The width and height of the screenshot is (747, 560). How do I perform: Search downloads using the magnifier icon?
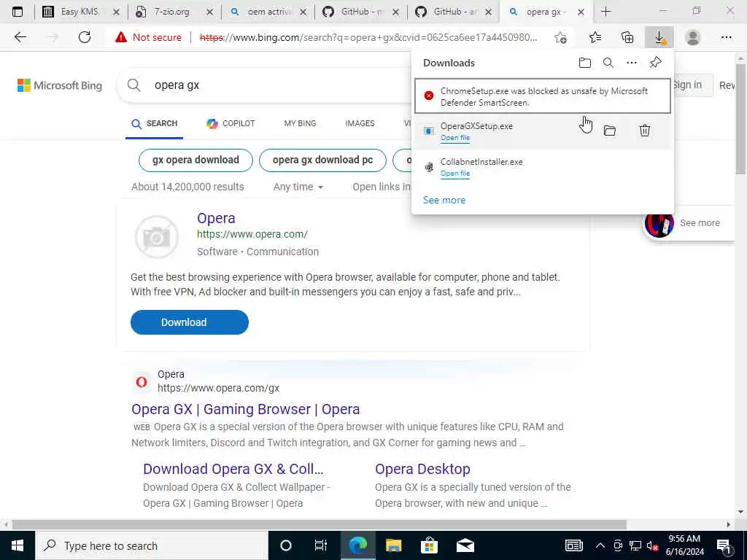pos(608,63)
